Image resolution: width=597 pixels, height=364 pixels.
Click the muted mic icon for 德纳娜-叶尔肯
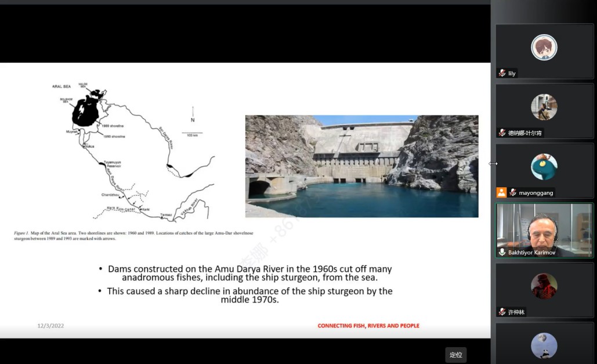tap(502, 133)
